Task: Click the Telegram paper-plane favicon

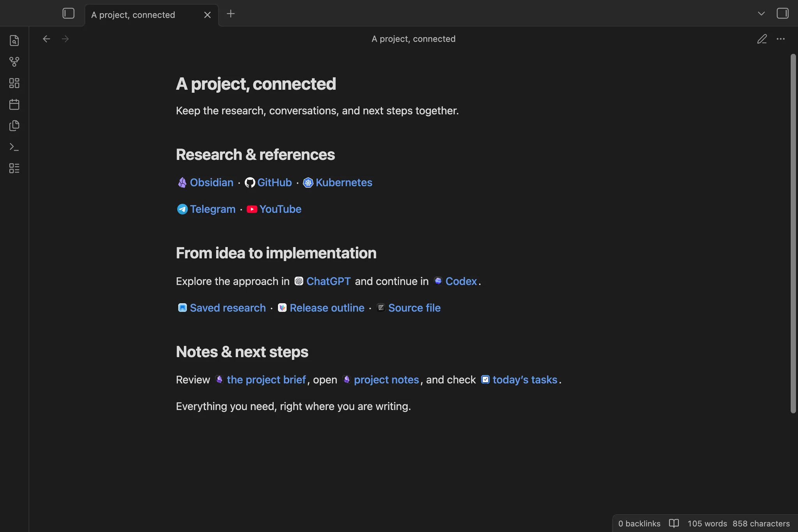Action: point(182,209)
